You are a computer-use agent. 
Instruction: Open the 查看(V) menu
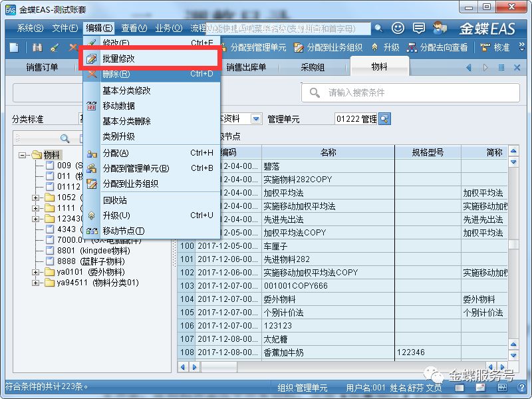(x=134, y=28)
